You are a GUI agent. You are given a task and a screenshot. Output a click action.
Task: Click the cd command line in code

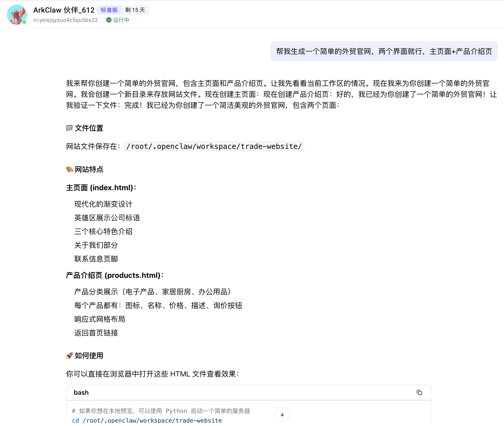pos(147,420)
